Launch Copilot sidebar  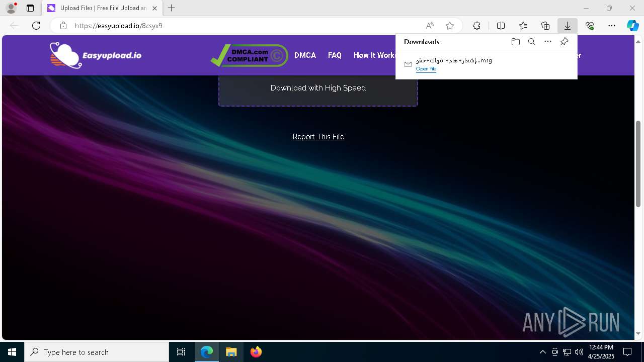point(632,26)
